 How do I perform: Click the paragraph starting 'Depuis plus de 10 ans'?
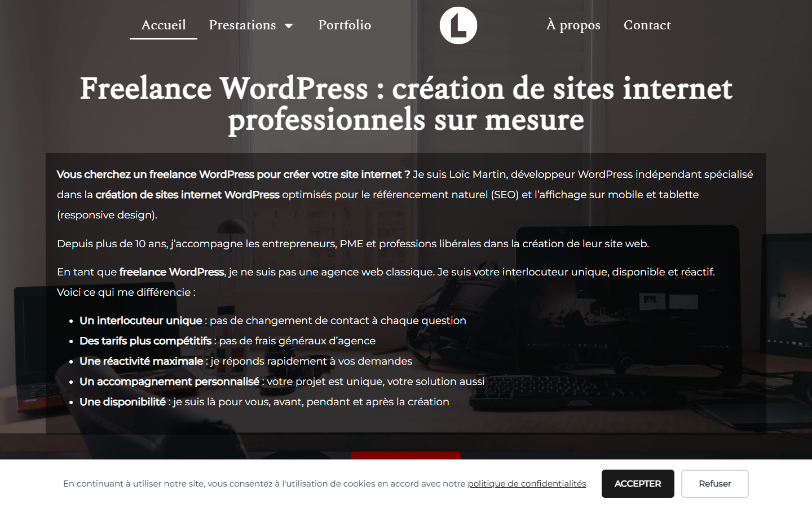point(353,244)
